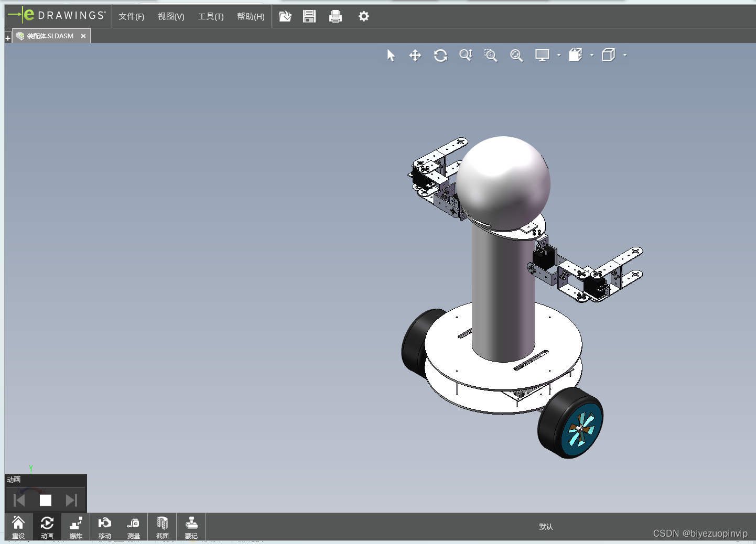Click the print icon
The image size is (756, 544).
coord(336,16)
